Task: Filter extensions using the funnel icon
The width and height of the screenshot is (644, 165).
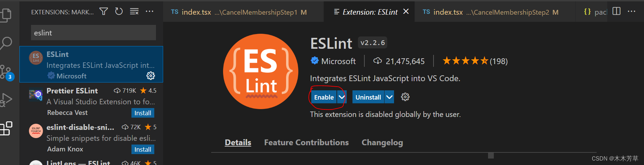Action: tap(104, 12)
